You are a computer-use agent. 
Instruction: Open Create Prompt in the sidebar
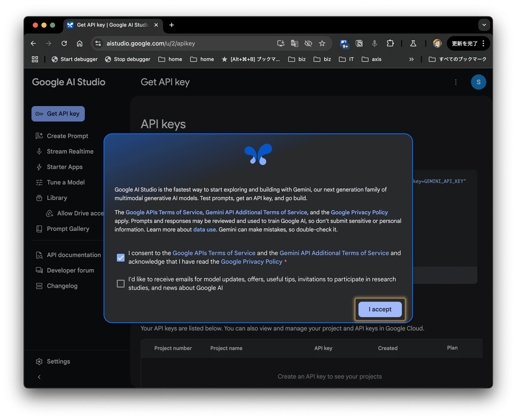(x=62, y=136)
